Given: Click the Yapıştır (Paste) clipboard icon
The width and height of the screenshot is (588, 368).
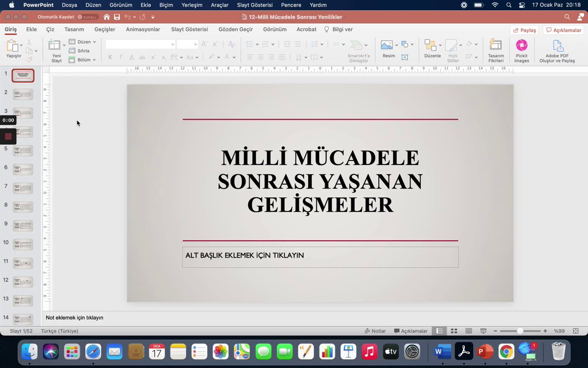Looking at the screenshot, I should [12, 46].
